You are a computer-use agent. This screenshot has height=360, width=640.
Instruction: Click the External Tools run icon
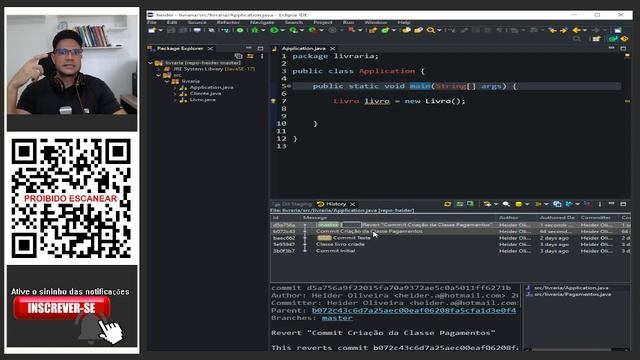click(313, 30)
